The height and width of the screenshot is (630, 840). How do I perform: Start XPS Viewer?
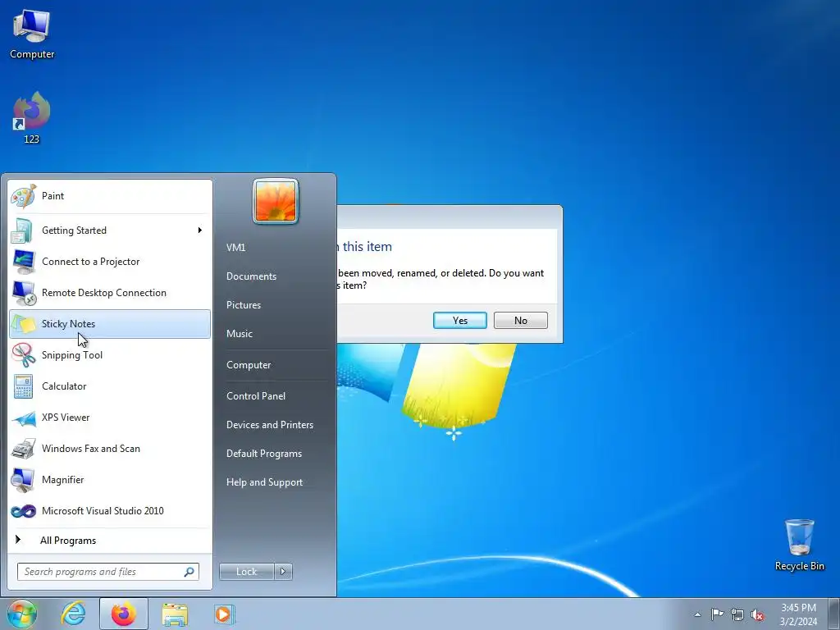110,418
